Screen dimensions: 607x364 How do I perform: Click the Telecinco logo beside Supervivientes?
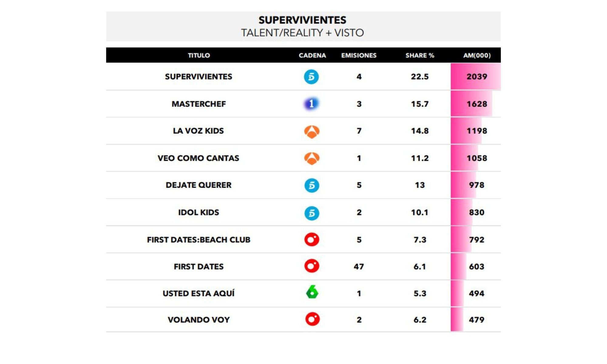[x=311, y=77]
